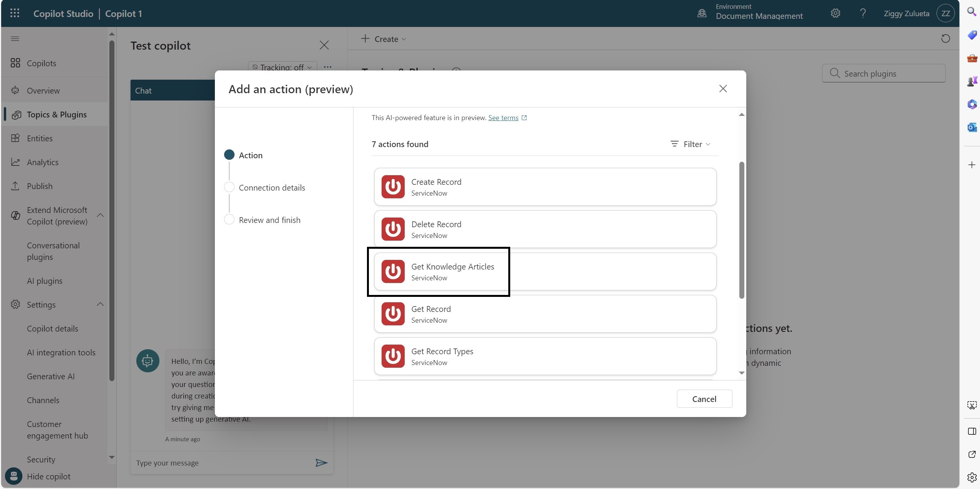Click the Search plugins field
This screenshot has width=980, height=489.
point(884,73)
